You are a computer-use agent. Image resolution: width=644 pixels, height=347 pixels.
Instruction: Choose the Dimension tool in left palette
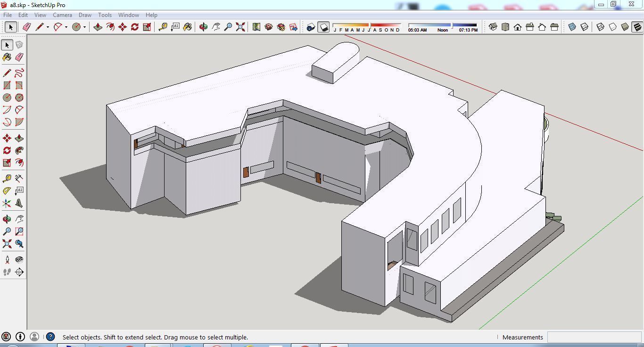[x=19, y=179]
